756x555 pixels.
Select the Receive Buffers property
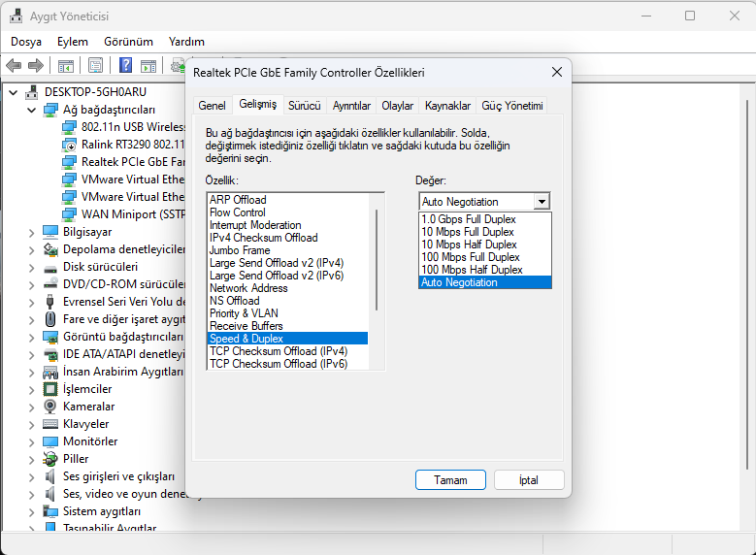[x=288, y=326]
